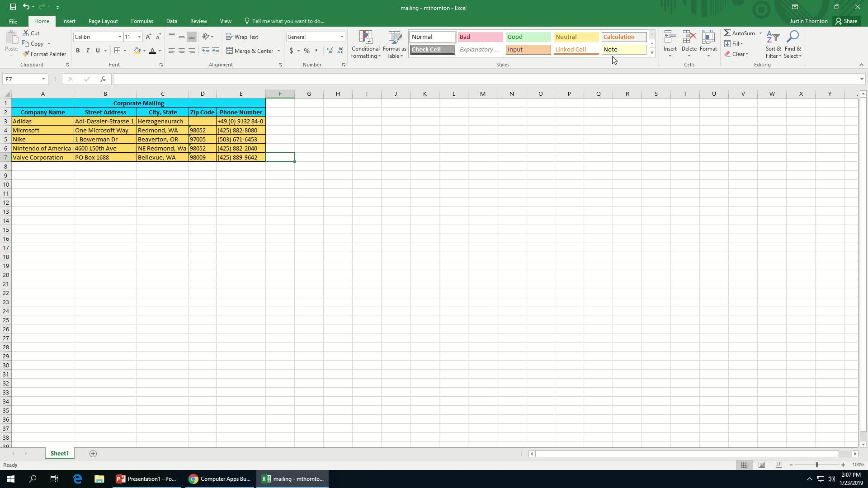
Task: Click Merge & Center button
Action: pos(250,51)
